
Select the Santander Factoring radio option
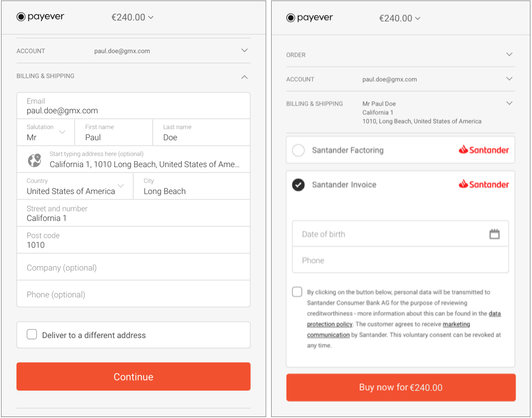pyautogui.click(x=298, y=150)
